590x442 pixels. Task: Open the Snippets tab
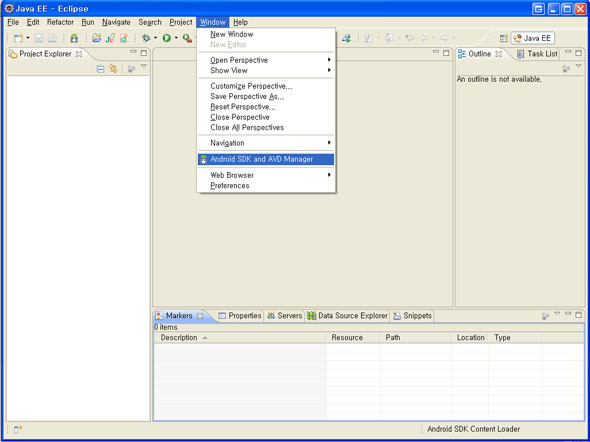(412, 316)
